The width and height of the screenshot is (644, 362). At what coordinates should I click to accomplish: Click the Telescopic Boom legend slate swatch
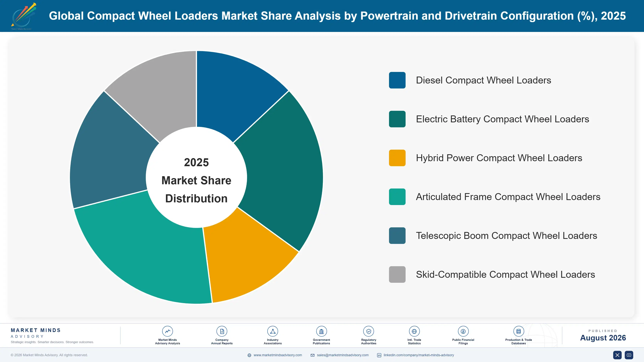tap(397, 236)
